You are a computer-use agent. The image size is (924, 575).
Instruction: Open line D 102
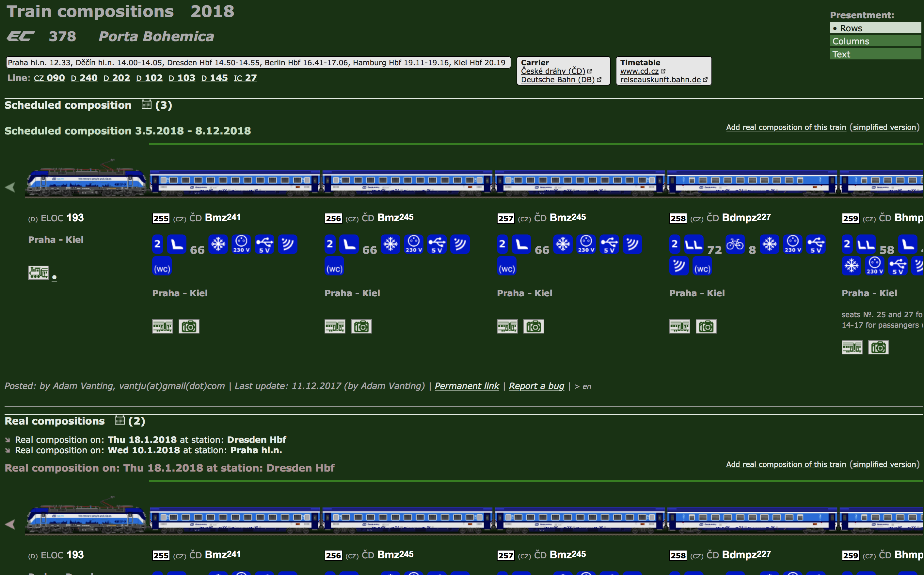(150, 78)
